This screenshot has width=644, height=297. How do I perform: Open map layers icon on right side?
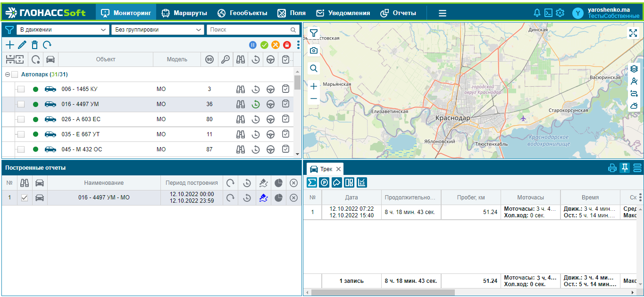(634, 69)
